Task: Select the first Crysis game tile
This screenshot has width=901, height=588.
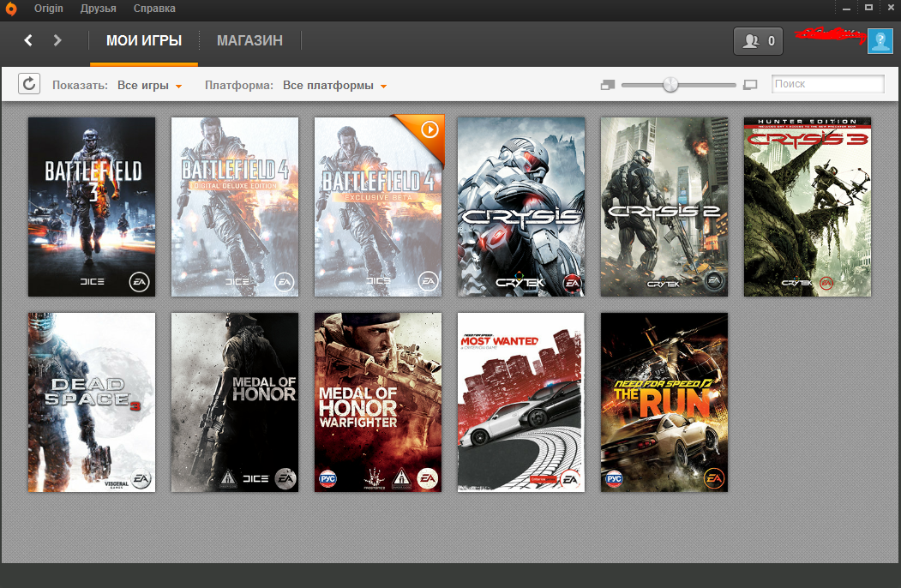Action: click(521, 207)
